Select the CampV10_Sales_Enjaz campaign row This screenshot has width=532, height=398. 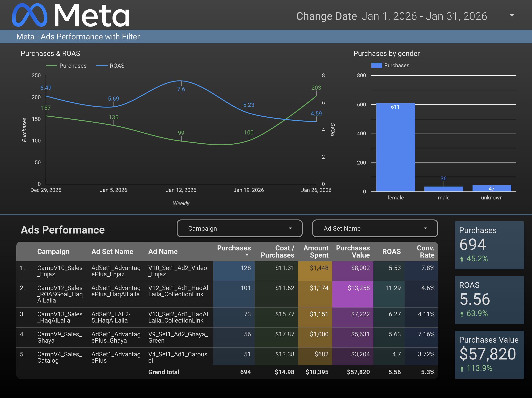(60, 271)
